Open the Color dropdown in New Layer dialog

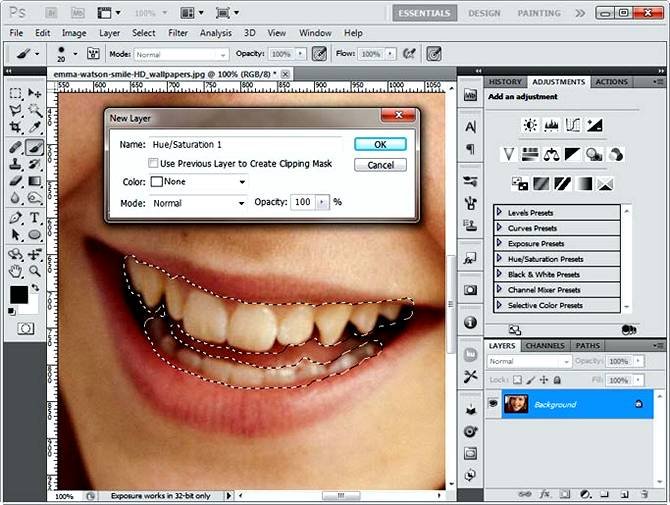point(198,182)
